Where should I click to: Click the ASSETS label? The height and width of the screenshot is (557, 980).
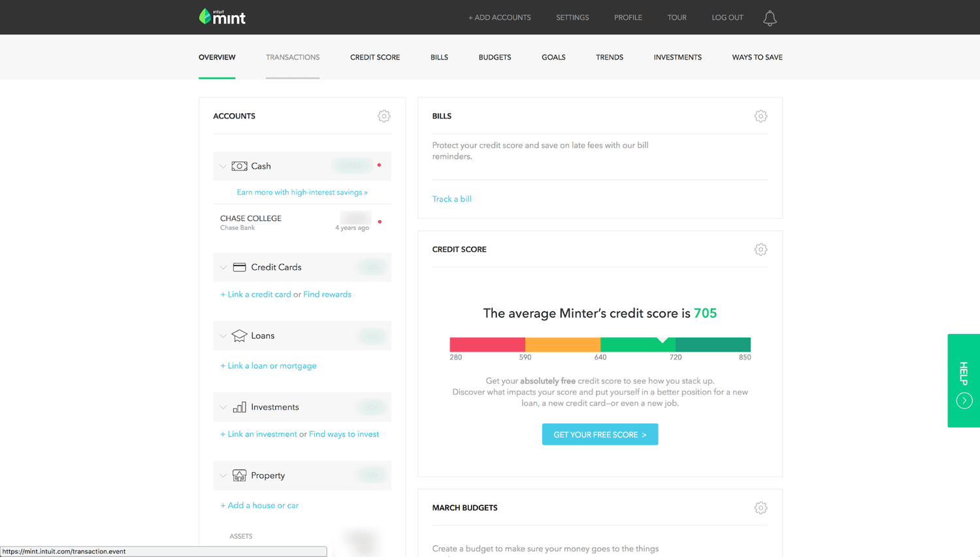coord(240,536)
